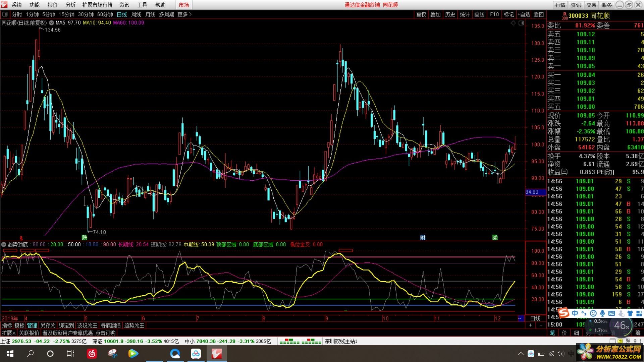Switch to 月线 period
This screenshot has width=644, height=362.
(x=150, y=14)
